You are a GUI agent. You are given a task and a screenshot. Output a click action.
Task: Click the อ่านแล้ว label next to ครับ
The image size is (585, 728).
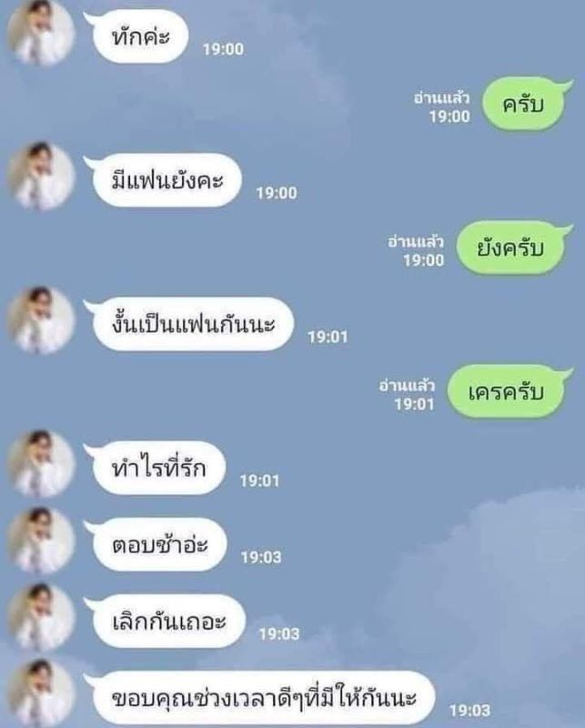(441, 98)
